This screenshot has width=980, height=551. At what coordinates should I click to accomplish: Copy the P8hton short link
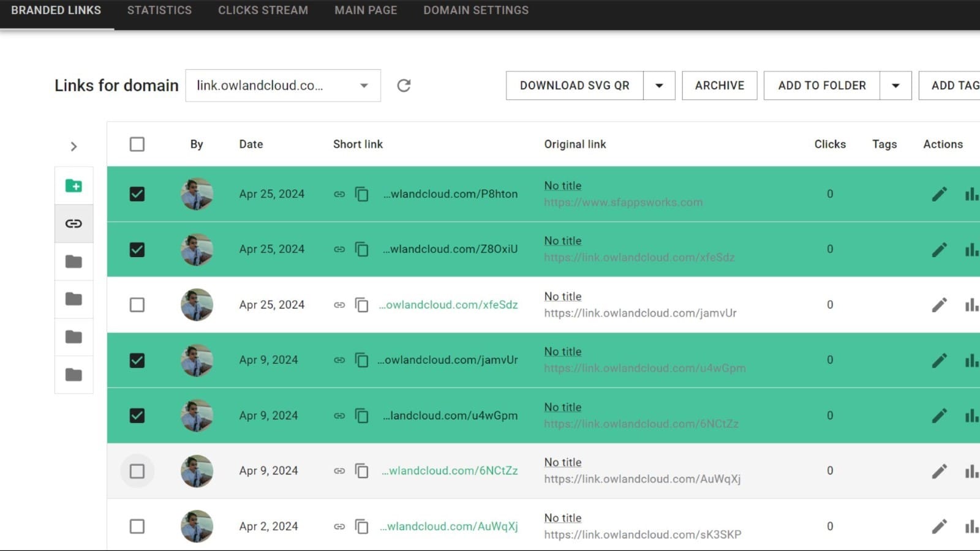(362, 194)
